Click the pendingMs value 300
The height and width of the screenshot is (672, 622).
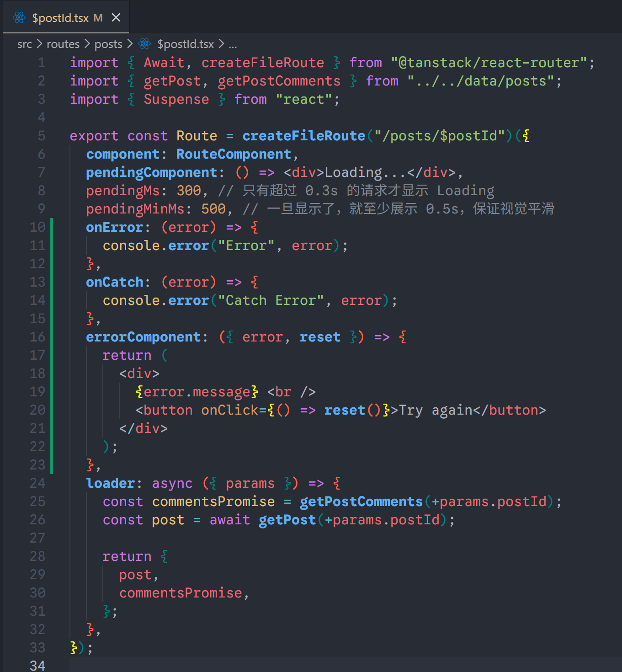point(189,191)
